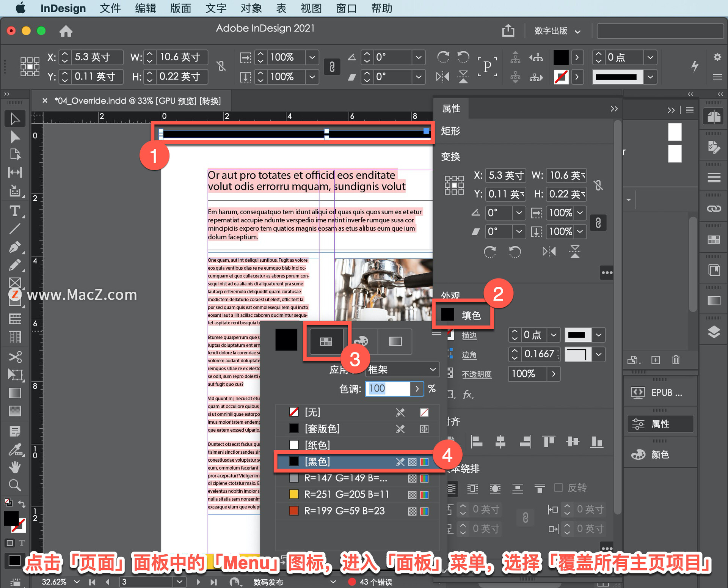This screenshot has width=728, height=588.
Task: Open 应用 框架 dropdown
Action: pos(402,369)
